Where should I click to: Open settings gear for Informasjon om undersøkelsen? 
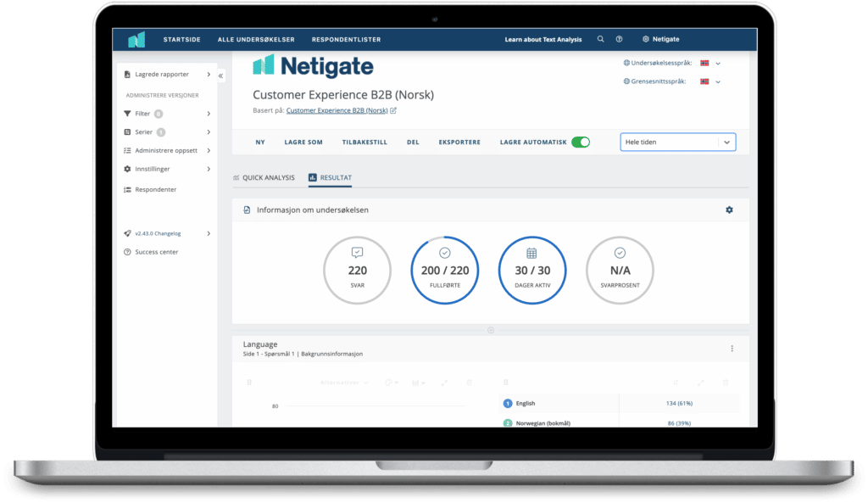729,210
